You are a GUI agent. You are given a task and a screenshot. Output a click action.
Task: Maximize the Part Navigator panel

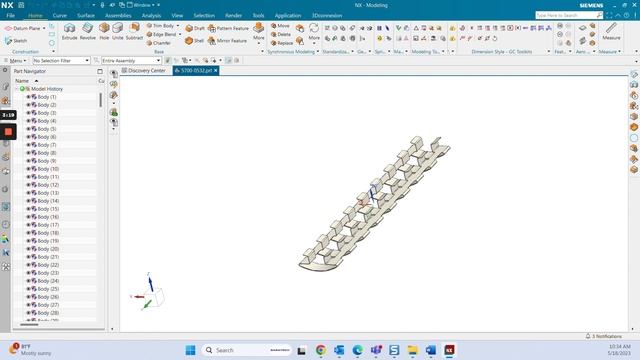(x=100, y=71)
